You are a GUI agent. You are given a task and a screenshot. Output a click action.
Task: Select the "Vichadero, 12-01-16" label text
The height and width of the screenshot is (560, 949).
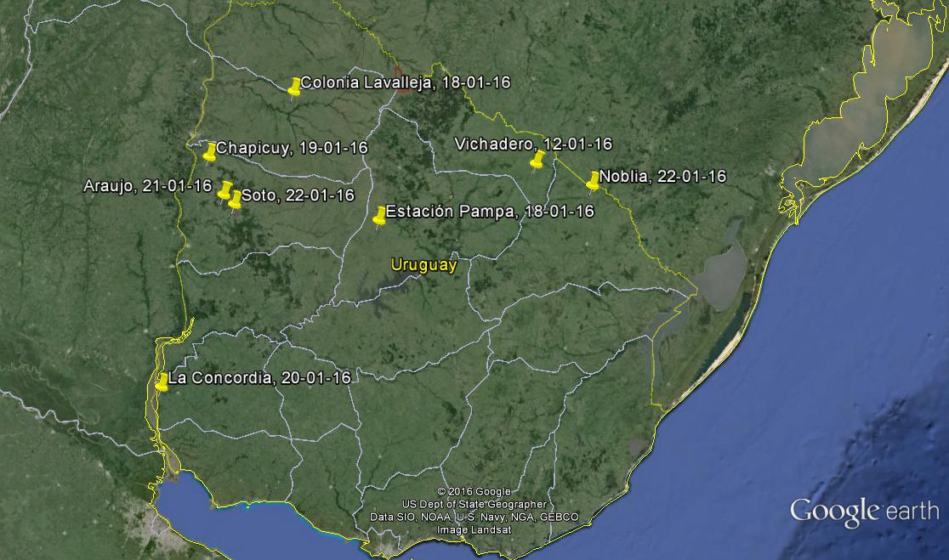click(533, 144)
